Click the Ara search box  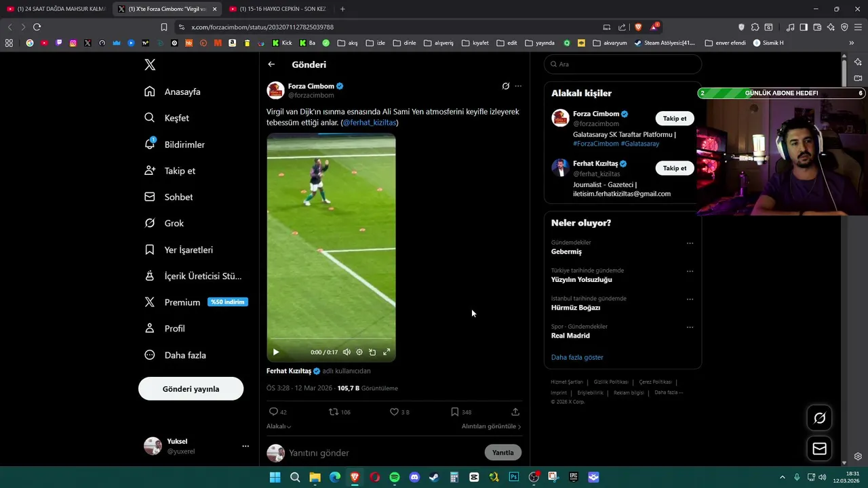[x=623, y=64]
